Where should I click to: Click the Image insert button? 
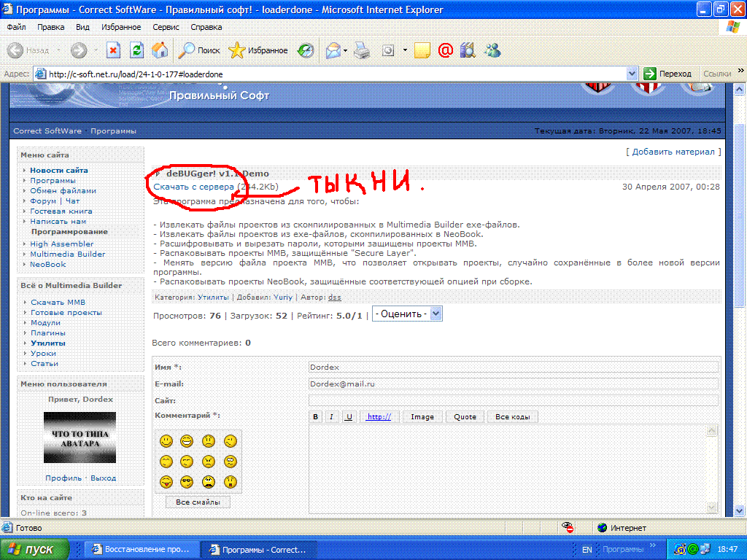click(422, 416)
